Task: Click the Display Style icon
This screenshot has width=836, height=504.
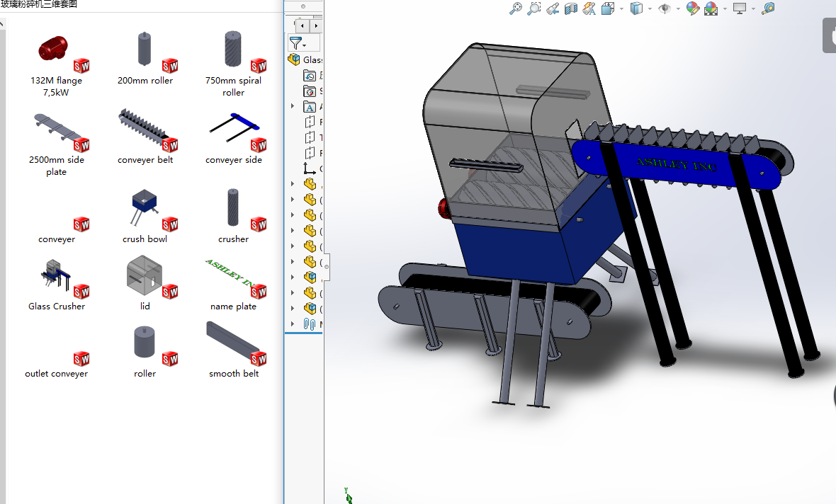Action: 636,8
